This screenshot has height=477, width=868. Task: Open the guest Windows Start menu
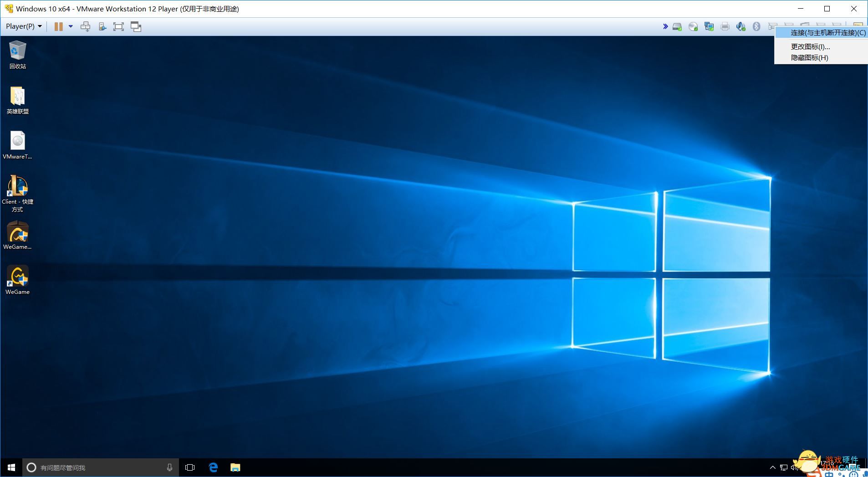(x=11, y=467)
